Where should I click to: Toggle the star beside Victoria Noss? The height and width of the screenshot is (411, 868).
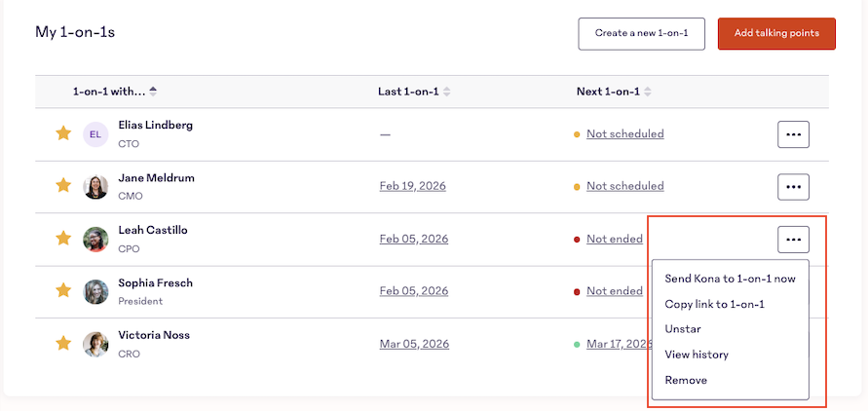[63, 343]
